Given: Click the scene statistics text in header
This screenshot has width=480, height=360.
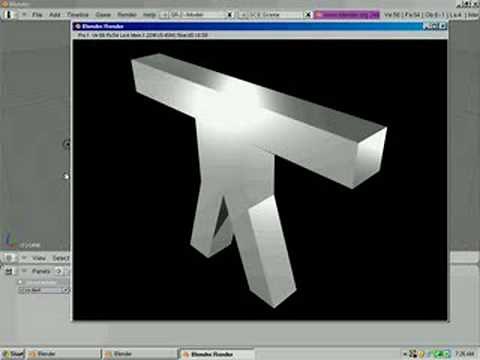Looking at the screenshot, I should (x=431, y=15).
